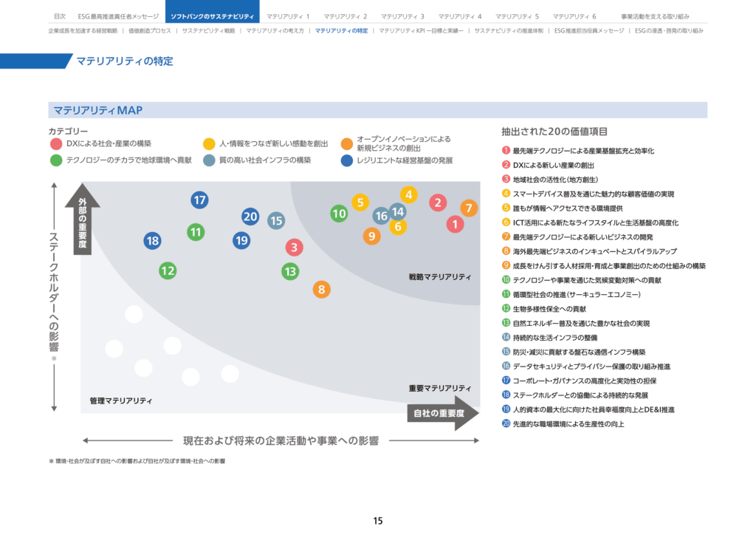Open the ESG最高推進責任者メッセージ tab
Image resolution: width=756 pixels, height=535 pixels.
click(118, 16)
